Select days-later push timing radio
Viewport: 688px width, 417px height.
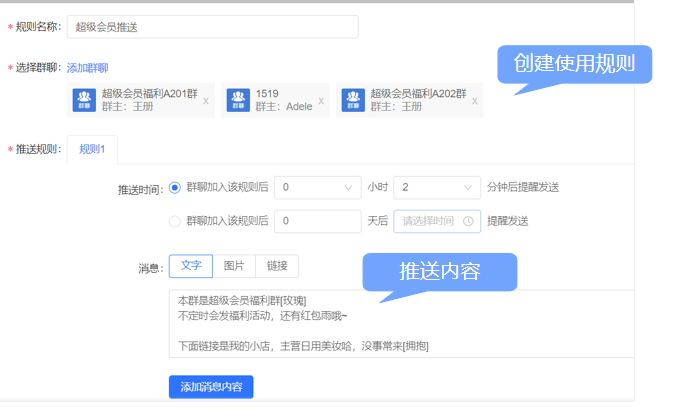pos(175,221)
